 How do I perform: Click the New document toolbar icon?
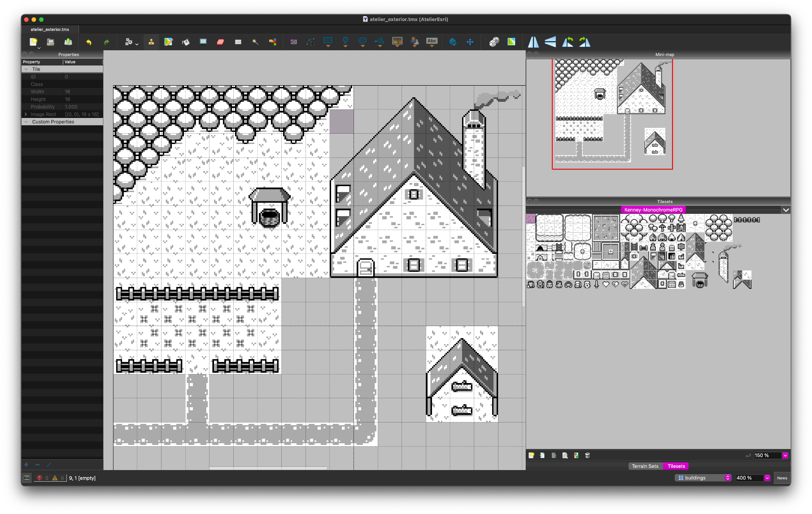click(x=33, y=42)
